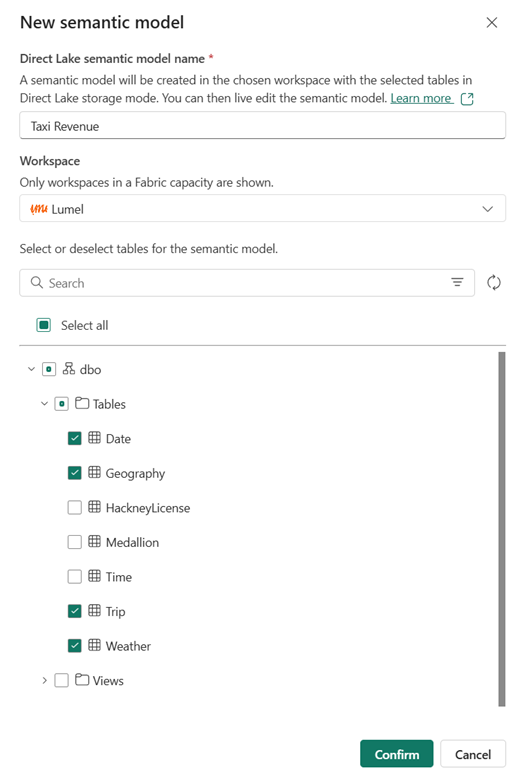This screenshot has width=522, height=784.
Task: Check the HackneyLicense table checkbox
Action: coord(74,508)
